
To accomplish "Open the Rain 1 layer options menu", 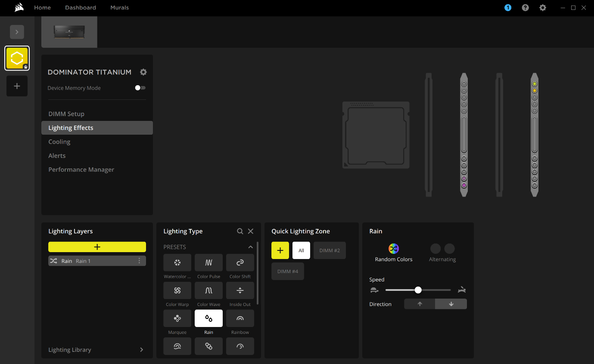I will pos(139,261).
